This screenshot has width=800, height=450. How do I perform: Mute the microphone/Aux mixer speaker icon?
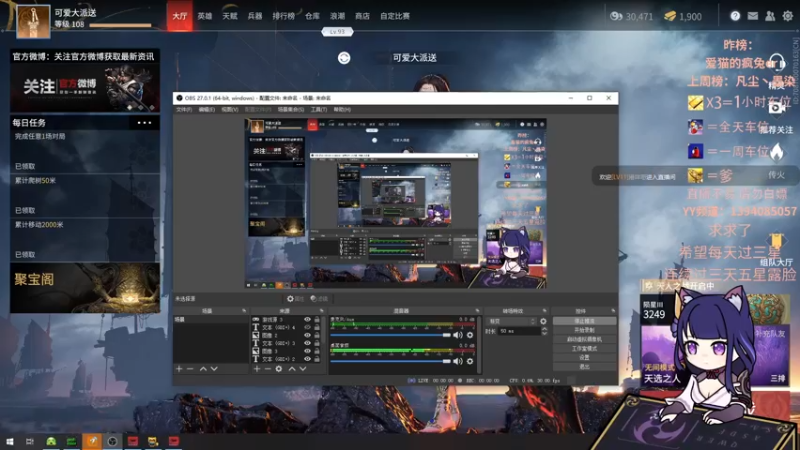coord(458,335)
